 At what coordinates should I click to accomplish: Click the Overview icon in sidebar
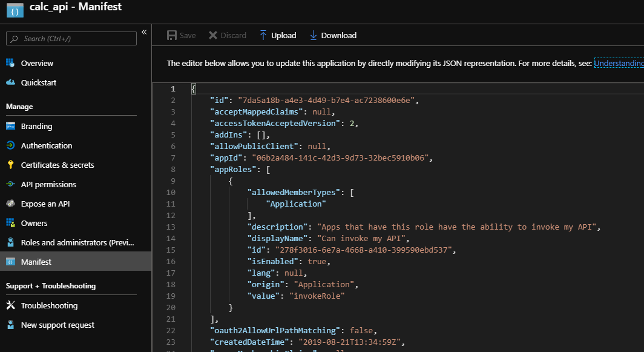click(10, 63)
